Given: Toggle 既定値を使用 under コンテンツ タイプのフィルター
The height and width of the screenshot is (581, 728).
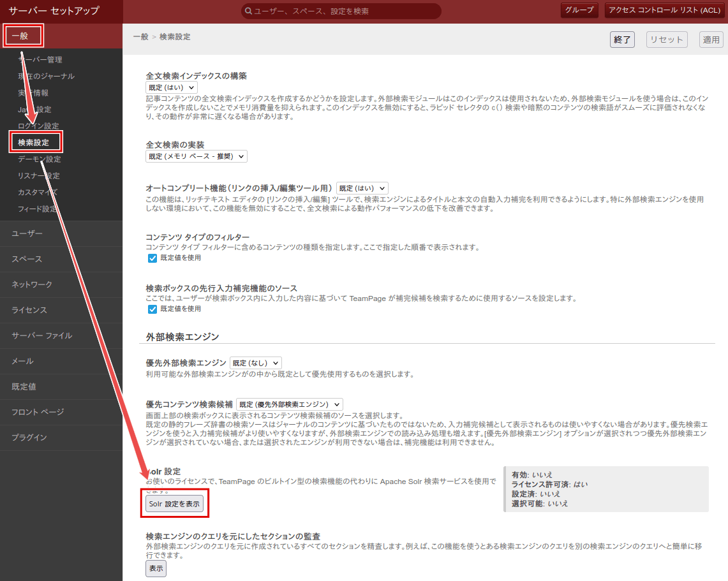Looking at the screenshot, I should (x=152, y=258).
